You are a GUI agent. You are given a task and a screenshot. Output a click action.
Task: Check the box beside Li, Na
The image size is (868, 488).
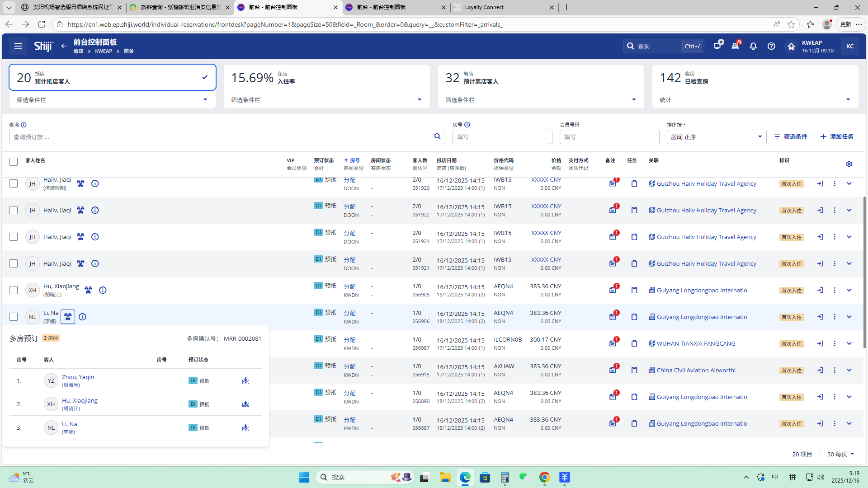(14, 317)
